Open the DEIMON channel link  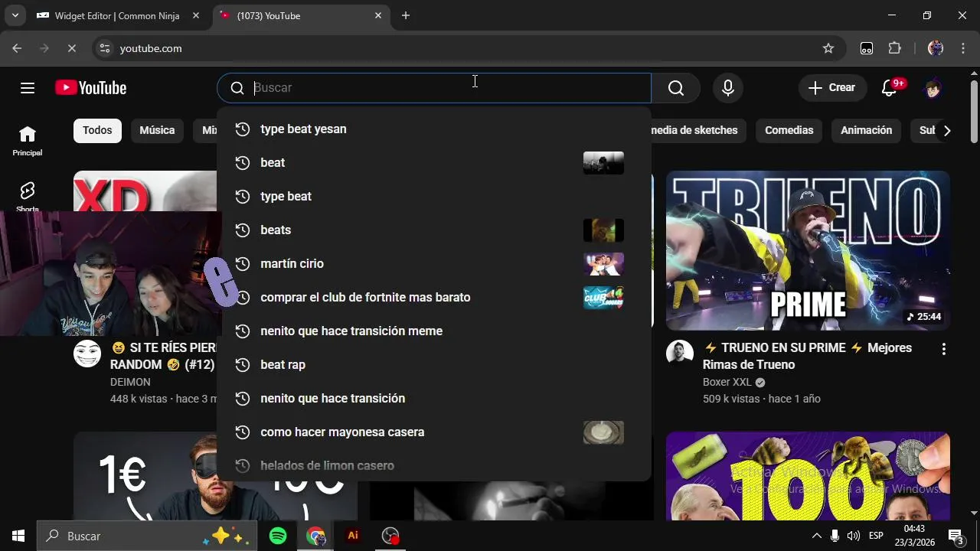(130, 382)
